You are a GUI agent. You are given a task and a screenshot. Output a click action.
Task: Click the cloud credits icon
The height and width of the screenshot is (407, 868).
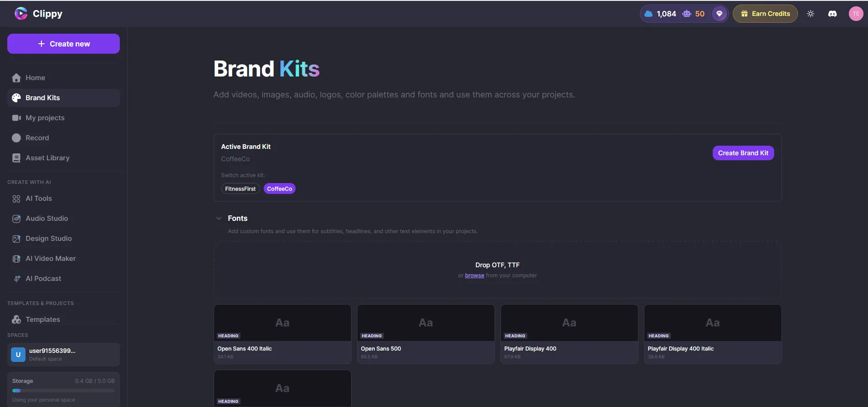[x=648, y=14]
